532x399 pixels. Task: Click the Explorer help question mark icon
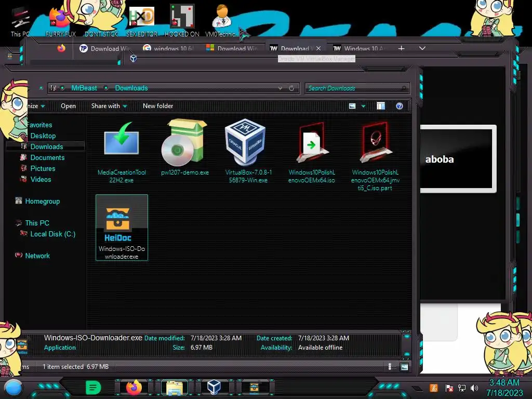[400, 106]
